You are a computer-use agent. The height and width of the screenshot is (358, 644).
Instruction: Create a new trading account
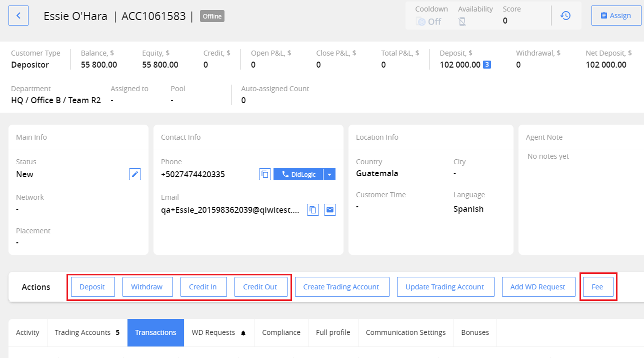pos(341,286)
